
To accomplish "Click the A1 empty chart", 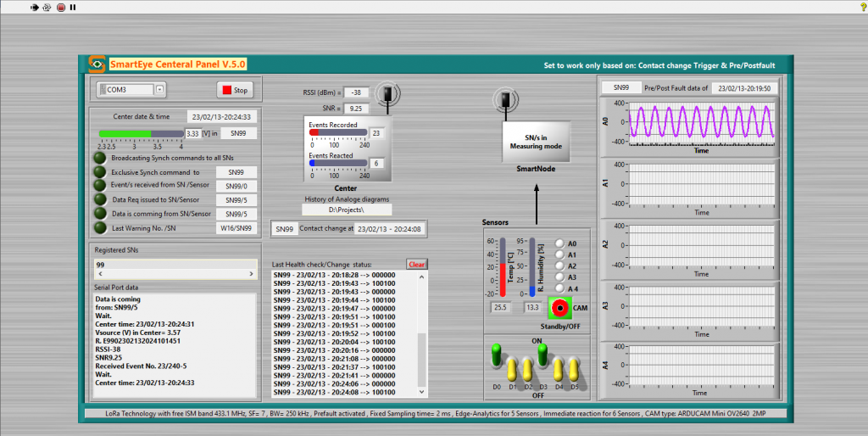I will click(x=701, y=184).
